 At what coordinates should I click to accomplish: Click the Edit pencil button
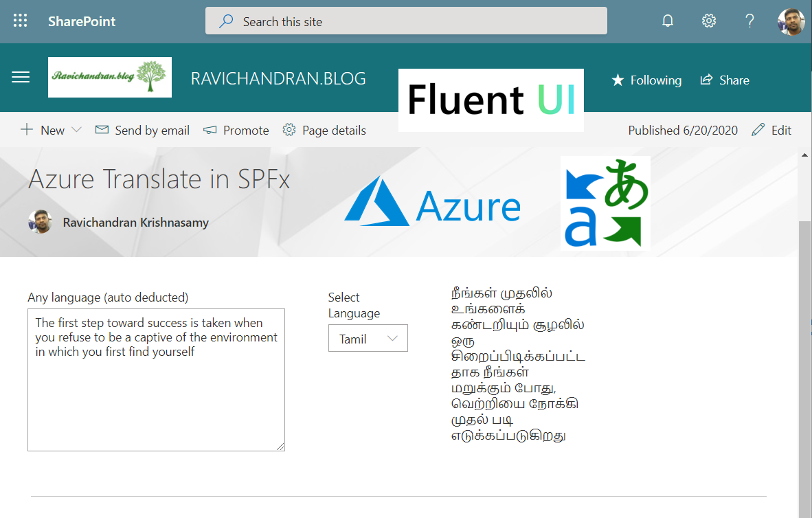tap(771, 130)
